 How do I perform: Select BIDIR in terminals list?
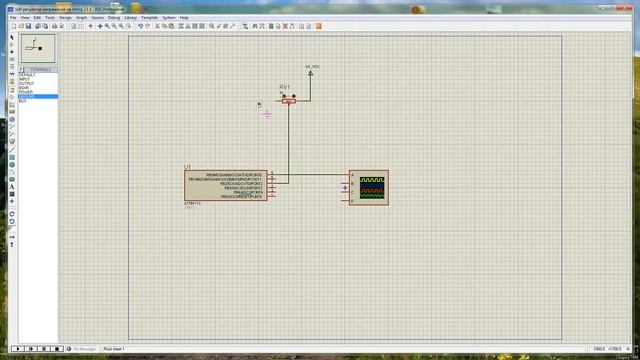click(x=24, y=88)
